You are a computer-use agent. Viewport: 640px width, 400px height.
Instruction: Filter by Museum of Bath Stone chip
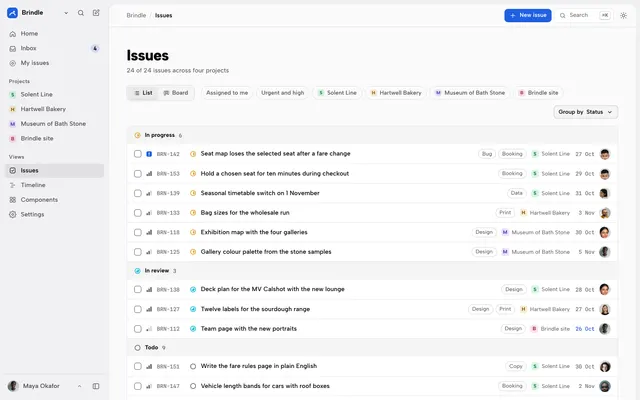click(x=470, y=93)
